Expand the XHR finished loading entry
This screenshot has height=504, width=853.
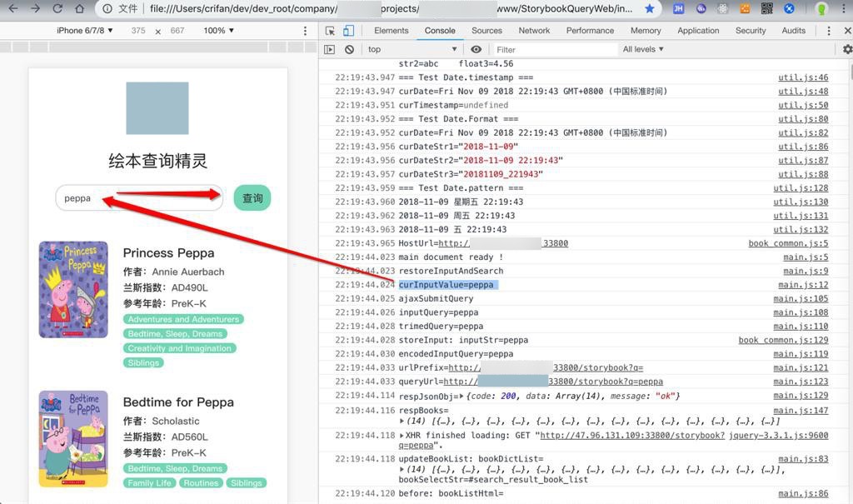402,436
